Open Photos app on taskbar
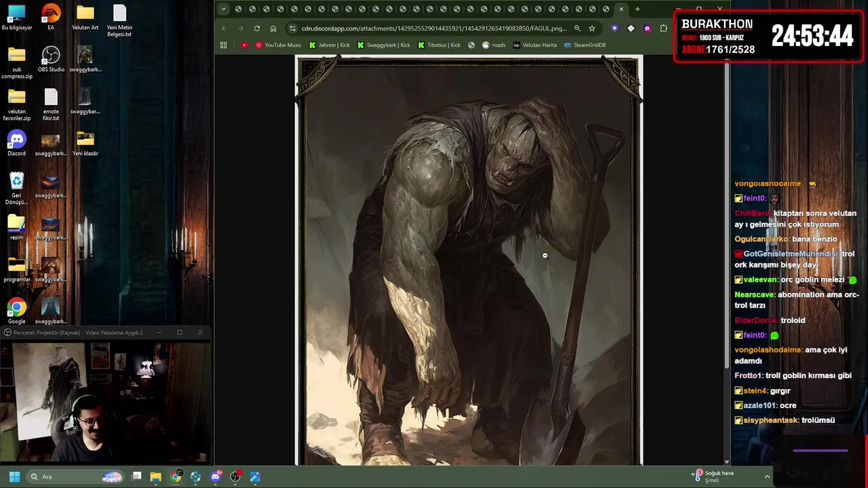This screenshot has width=868, height=488. (255, 476)
